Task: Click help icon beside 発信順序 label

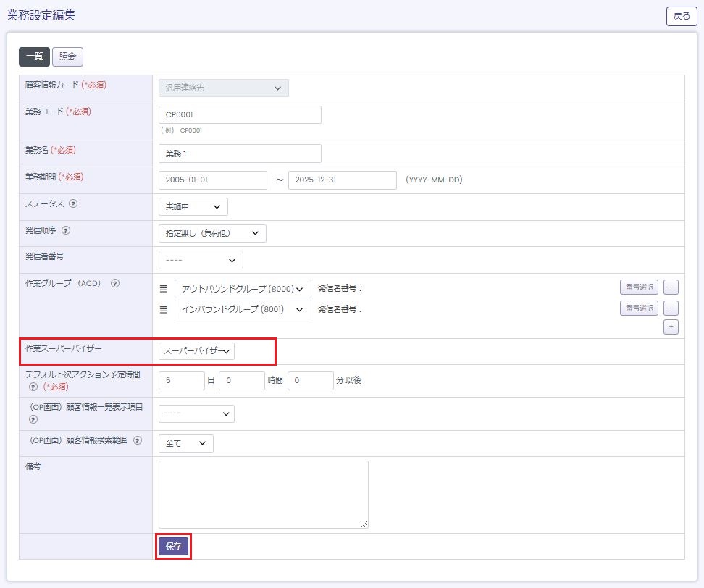Action: point(66,231)
